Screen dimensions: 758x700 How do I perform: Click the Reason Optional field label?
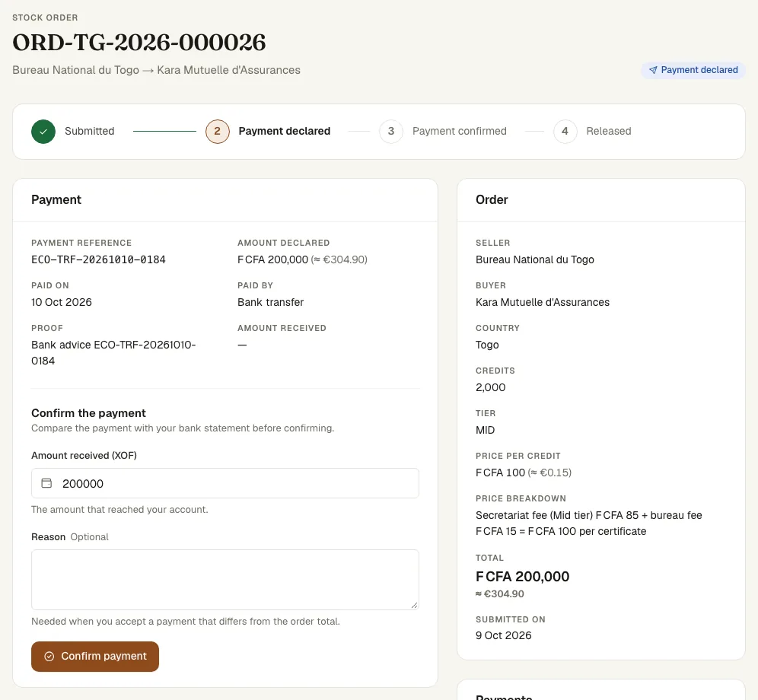click(x=70, y=536)
